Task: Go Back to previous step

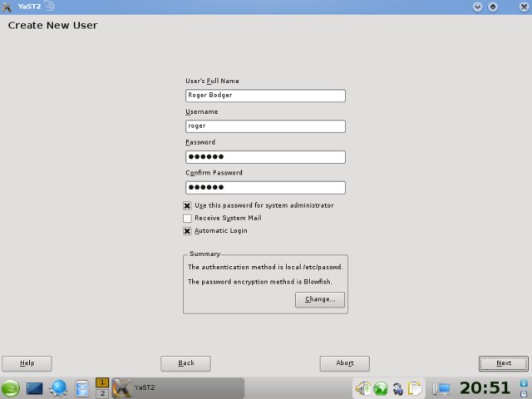Action: click(185, 363)
